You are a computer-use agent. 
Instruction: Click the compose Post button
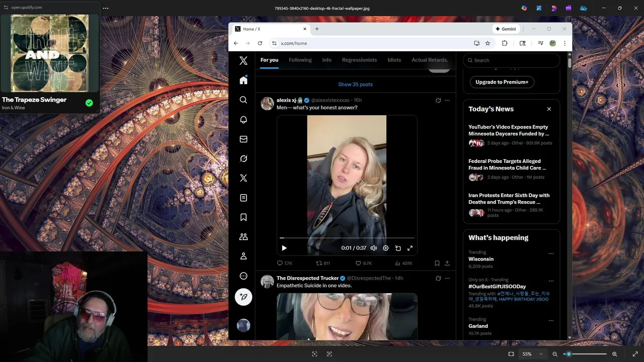[244, 297]
